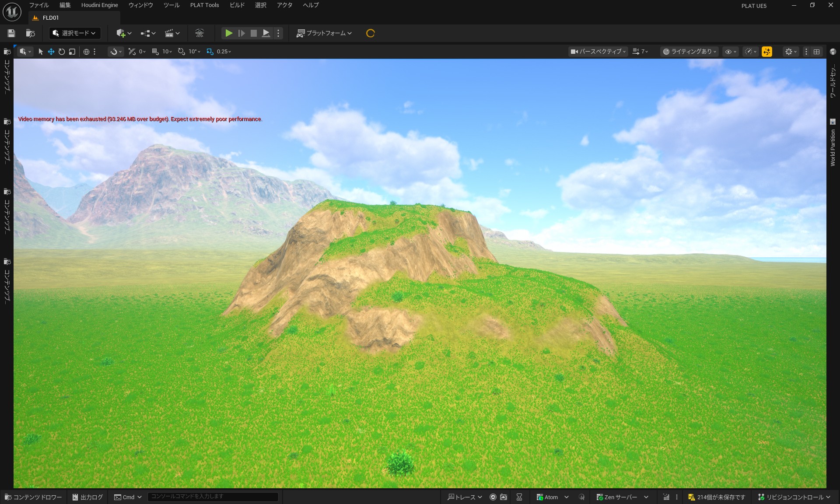Expand the ライティングあり view mode dropdown
This screenshot has height=504, width=840.
click(689, 52)
